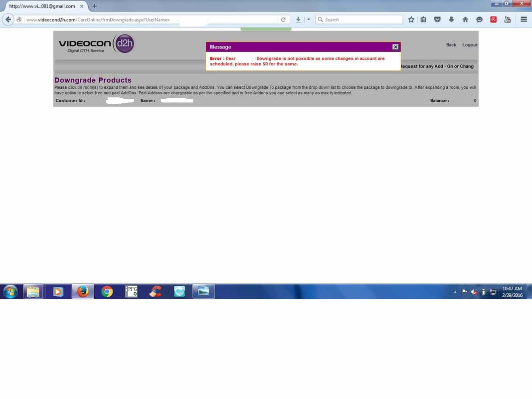Click the site identity globe icon
The height and width of the screenshot is (399, 532).
[19, 19]
